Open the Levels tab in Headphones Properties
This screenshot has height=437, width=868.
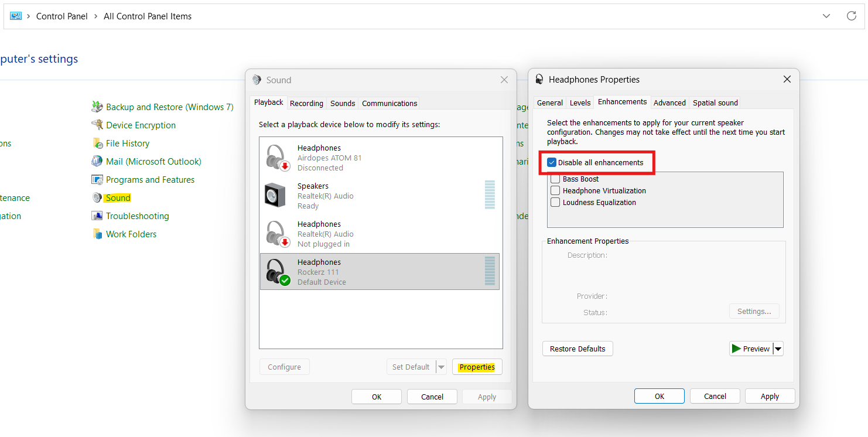pos(579,103)
